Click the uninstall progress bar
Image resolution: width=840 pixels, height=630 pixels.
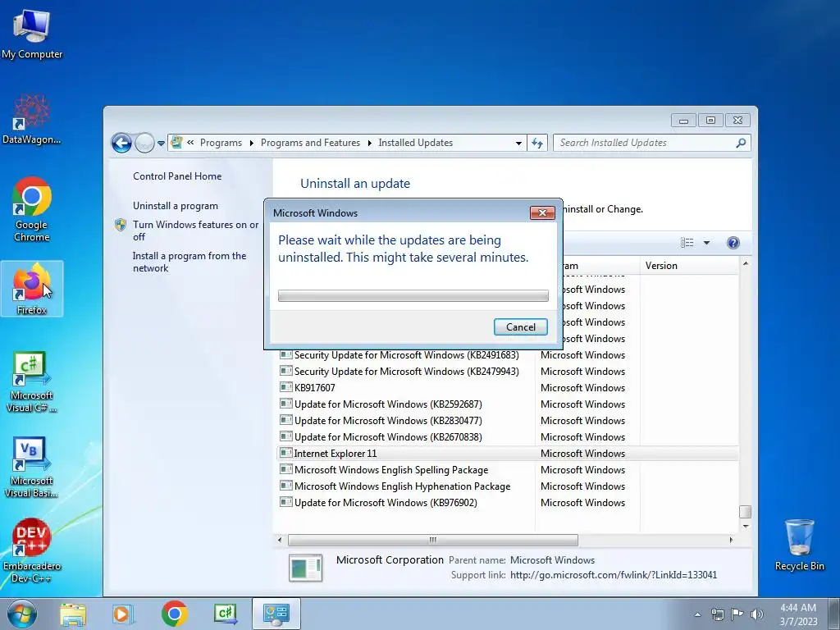[x=413, y=295]
